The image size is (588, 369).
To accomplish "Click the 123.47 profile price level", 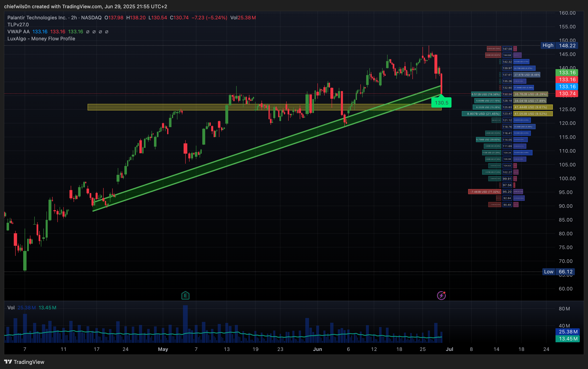I will click(x=507, y=114).
